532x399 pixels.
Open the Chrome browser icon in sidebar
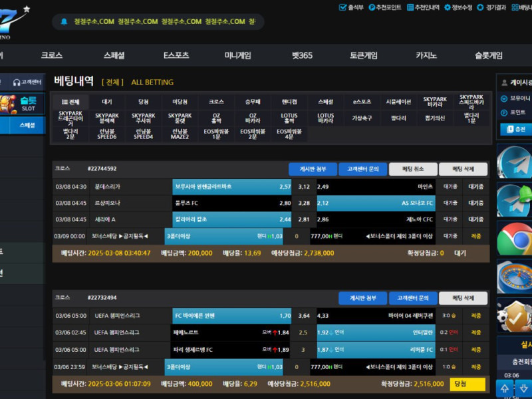click(514, 239)
